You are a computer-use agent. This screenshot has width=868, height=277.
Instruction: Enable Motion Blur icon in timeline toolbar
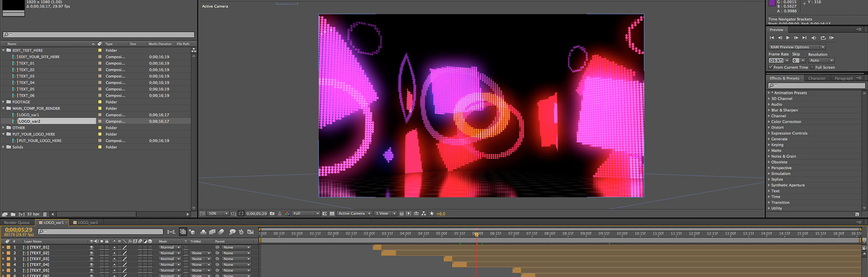221,232
